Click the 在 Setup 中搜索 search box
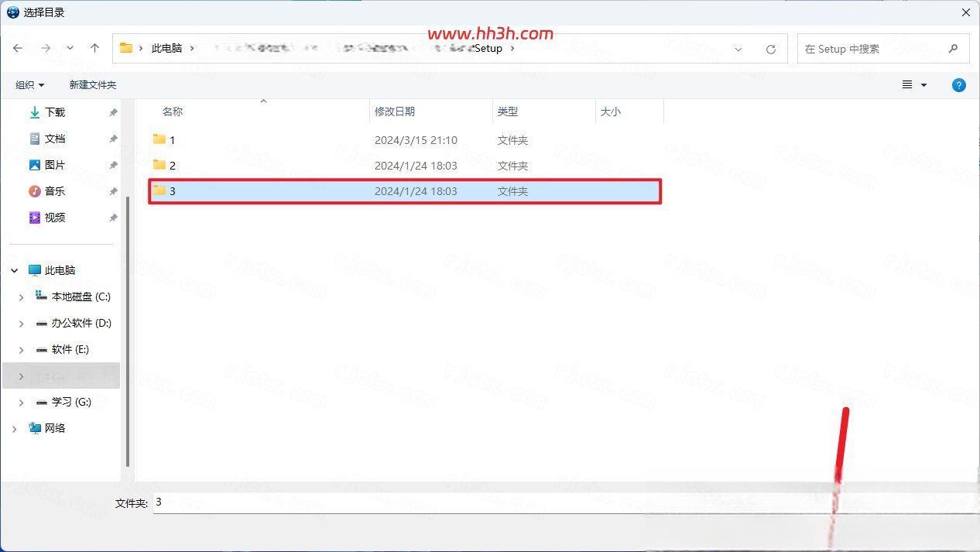This screenshot has width=980, height=552. coord(883,49)
